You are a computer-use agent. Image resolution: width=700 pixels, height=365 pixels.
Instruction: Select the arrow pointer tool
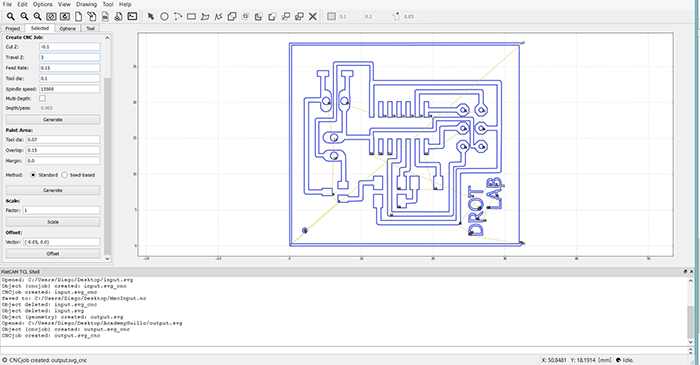pyautogui.click(x=151, y=17)
